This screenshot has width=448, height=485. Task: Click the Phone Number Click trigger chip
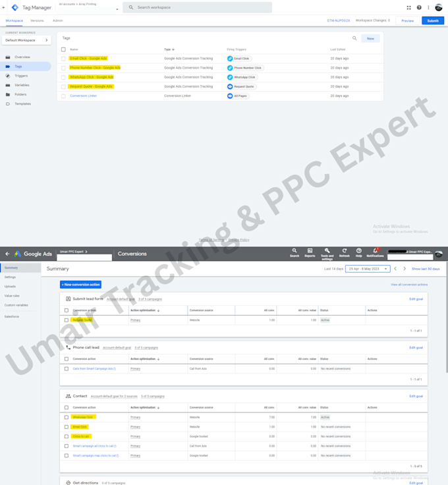tap(246, 68)
